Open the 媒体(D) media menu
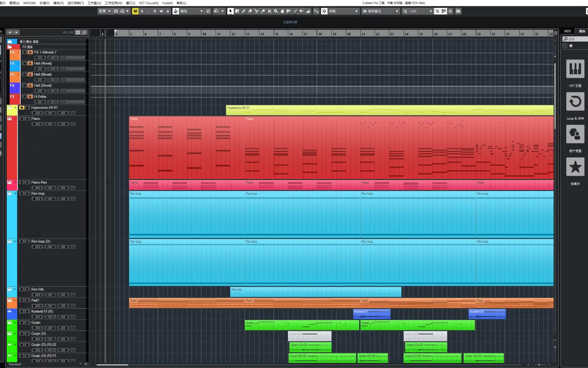The width and height of the screenshot is (588, 368). click(59, 3)
